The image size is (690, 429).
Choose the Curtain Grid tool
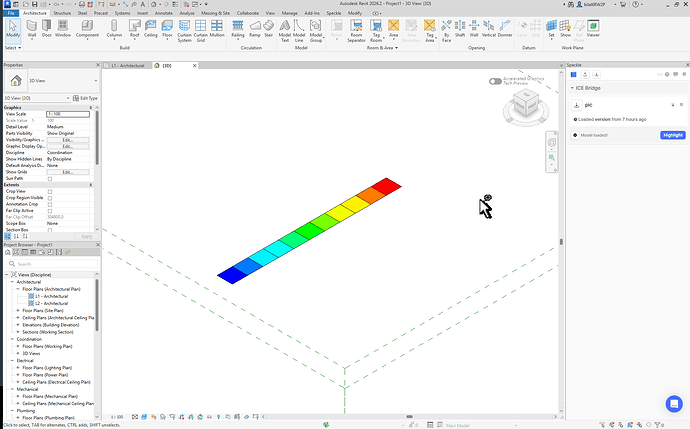[201, 31]
